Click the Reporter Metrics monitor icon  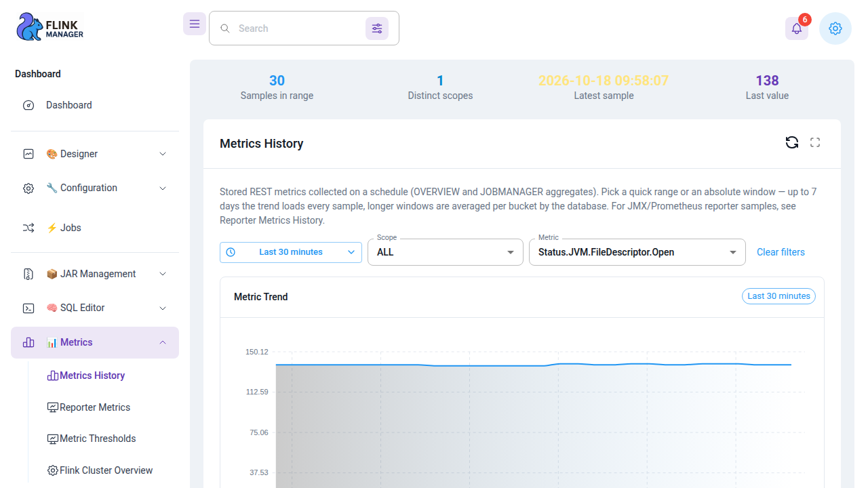coord(53,407)
